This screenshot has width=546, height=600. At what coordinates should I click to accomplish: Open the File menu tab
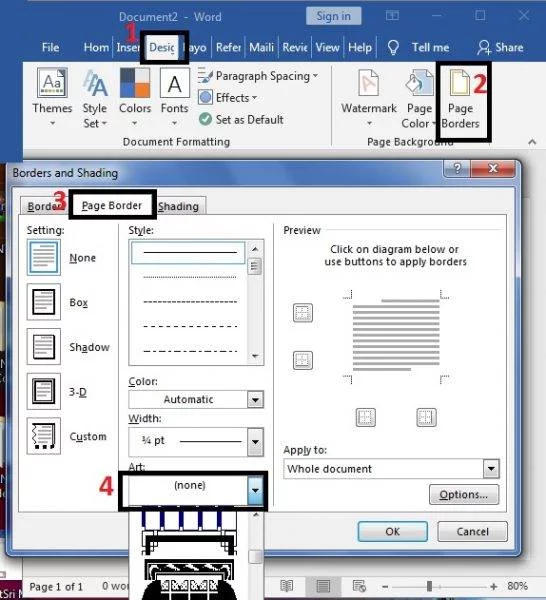point(50,47)
